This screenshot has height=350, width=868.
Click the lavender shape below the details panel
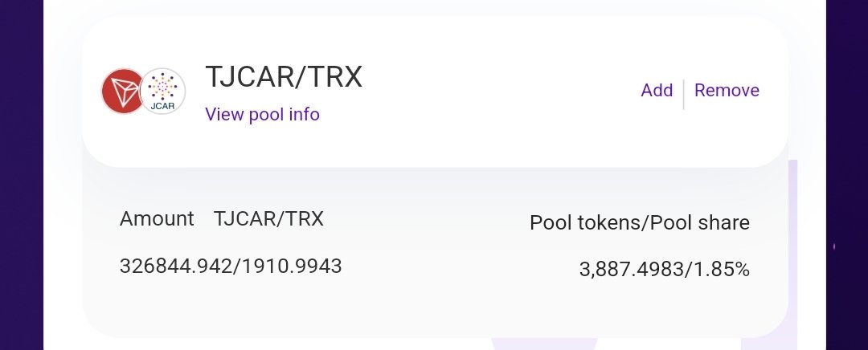tap(544, 344)
